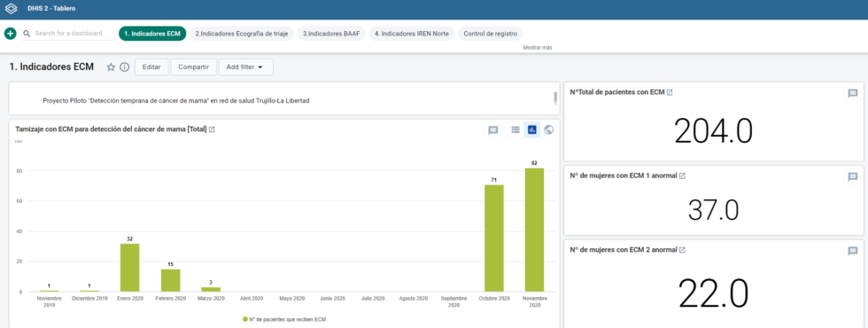
Task: Open comments on the ECM 2 anormal tile
Action: click(852, 251)
